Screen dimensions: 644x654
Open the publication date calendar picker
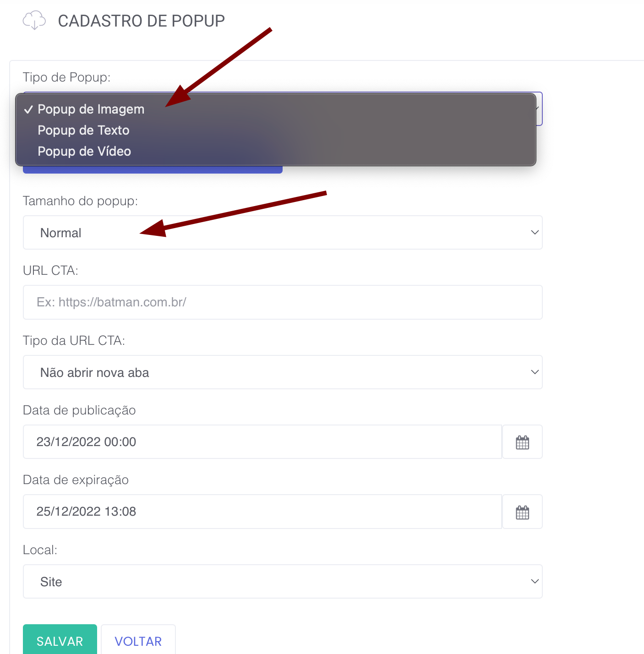coord(522,442)
